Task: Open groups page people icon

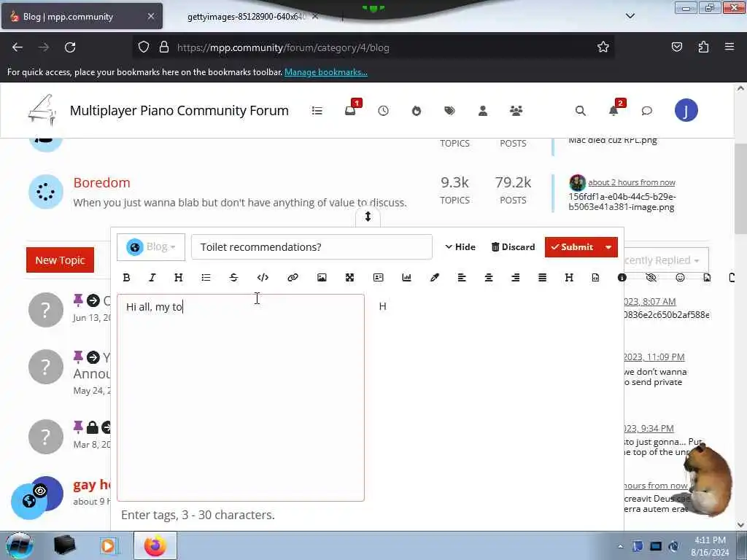Action: pos(516,111)
